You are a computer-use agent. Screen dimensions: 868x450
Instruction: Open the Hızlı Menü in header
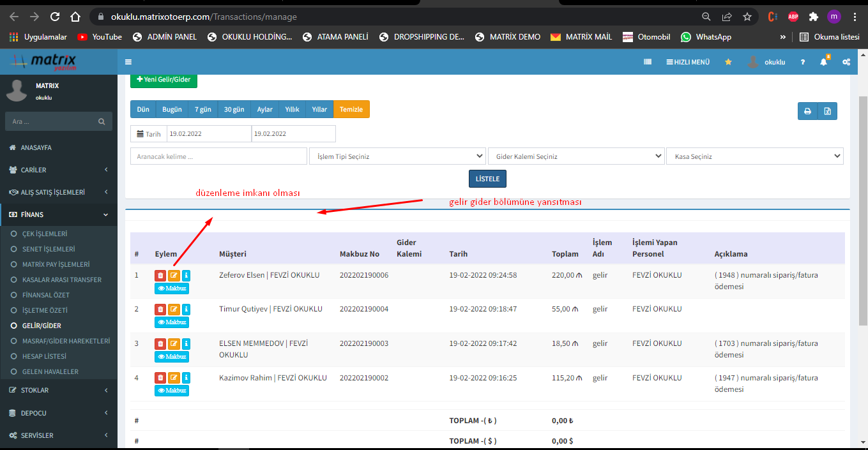coord(688,62)
